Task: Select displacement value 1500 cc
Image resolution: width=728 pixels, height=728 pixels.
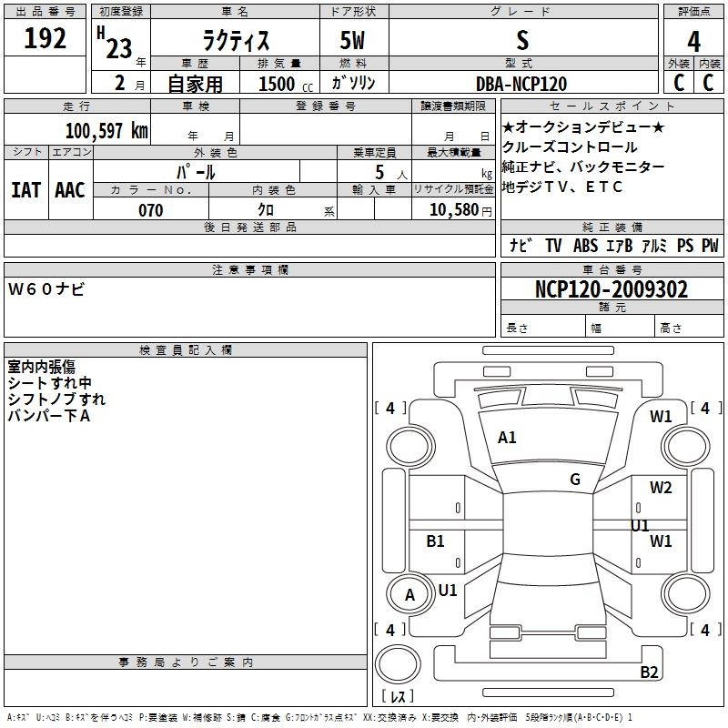Action: pos(286,84)
